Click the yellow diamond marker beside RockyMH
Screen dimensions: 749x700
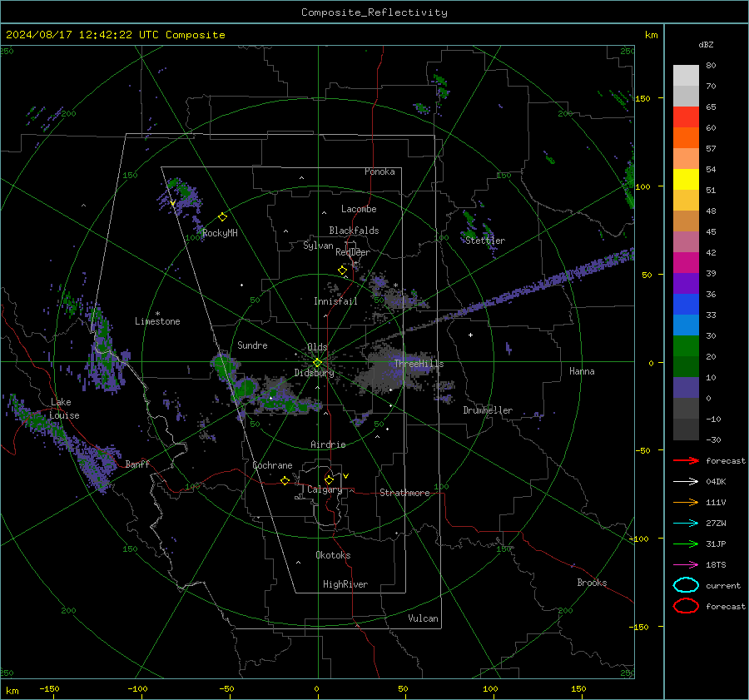tap(222, 217)
